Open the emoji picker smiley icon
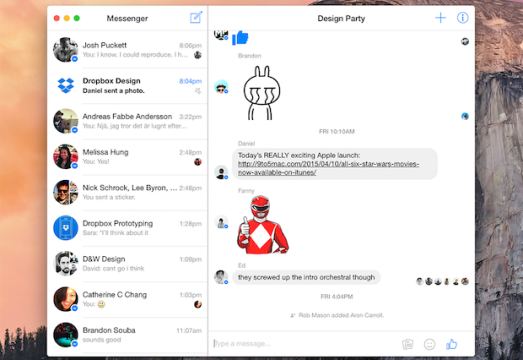 [429, 344]
